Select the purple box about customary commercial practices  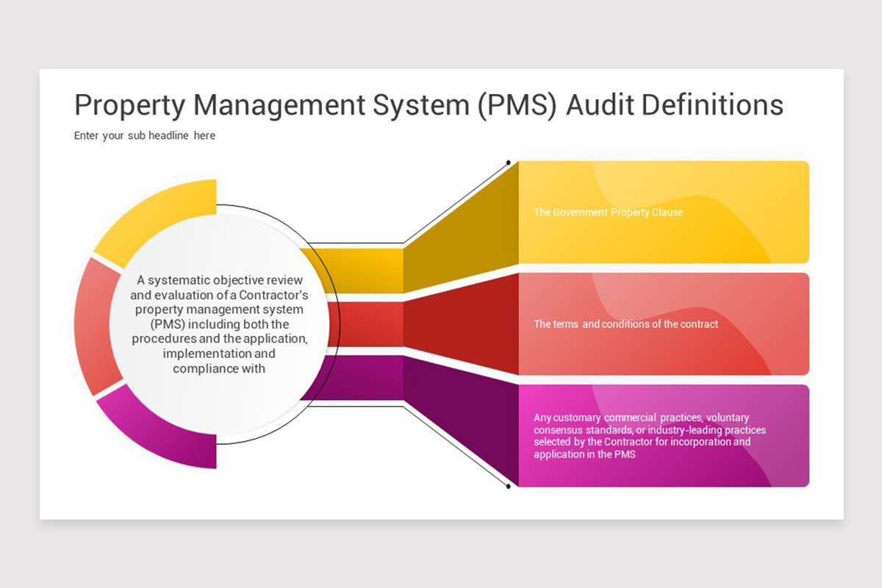point(664,436)
